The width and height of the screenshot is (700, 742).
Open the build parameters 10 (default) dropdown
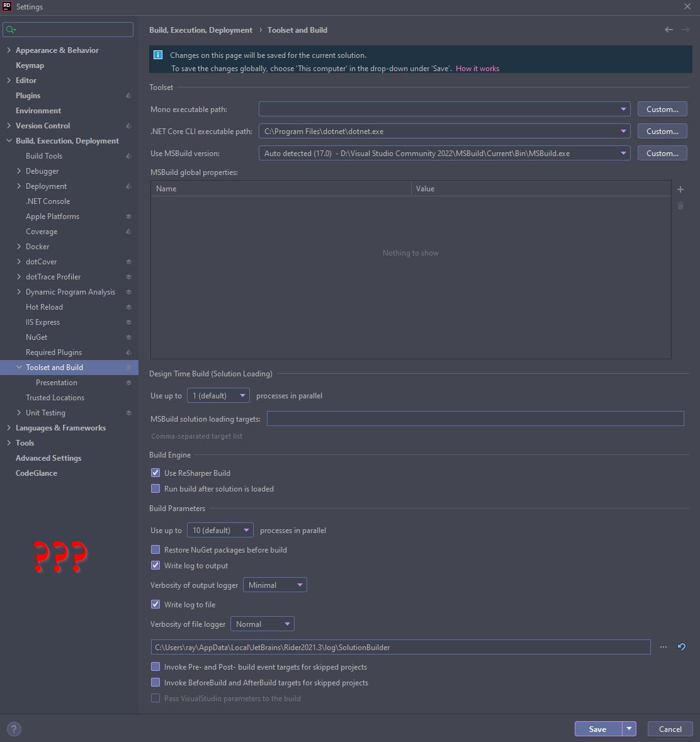(220, 530)
